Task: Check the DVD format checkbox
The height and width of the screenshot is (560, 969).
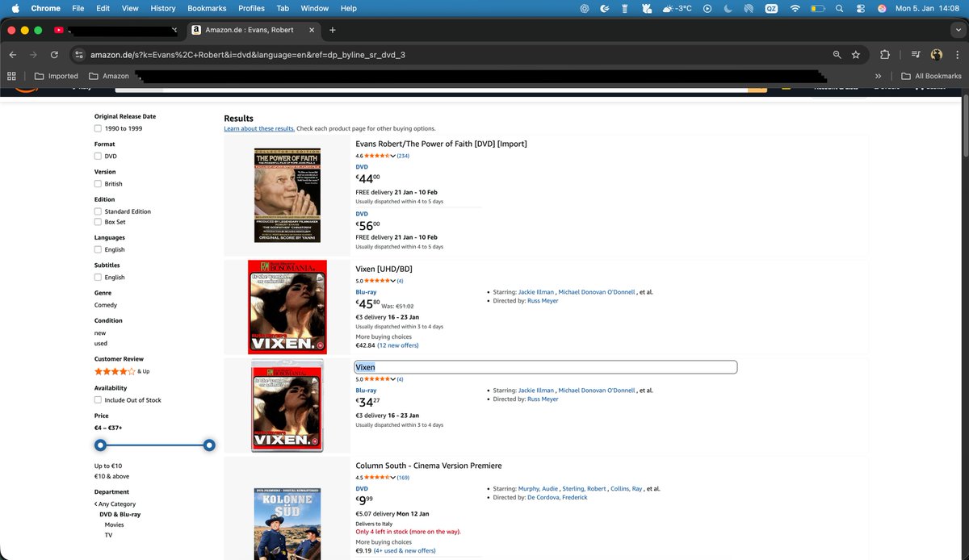Action: [98, 156]
